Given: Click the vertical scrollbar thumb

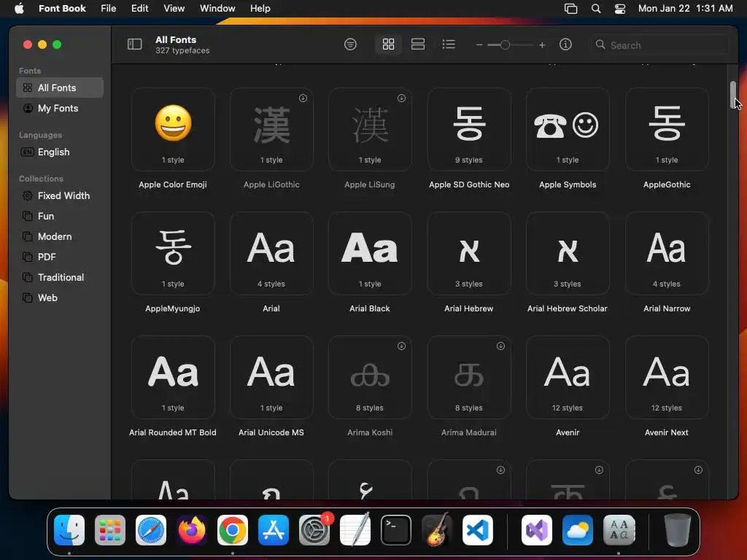Looking at the screenshot, I should (x=733, y=95).
